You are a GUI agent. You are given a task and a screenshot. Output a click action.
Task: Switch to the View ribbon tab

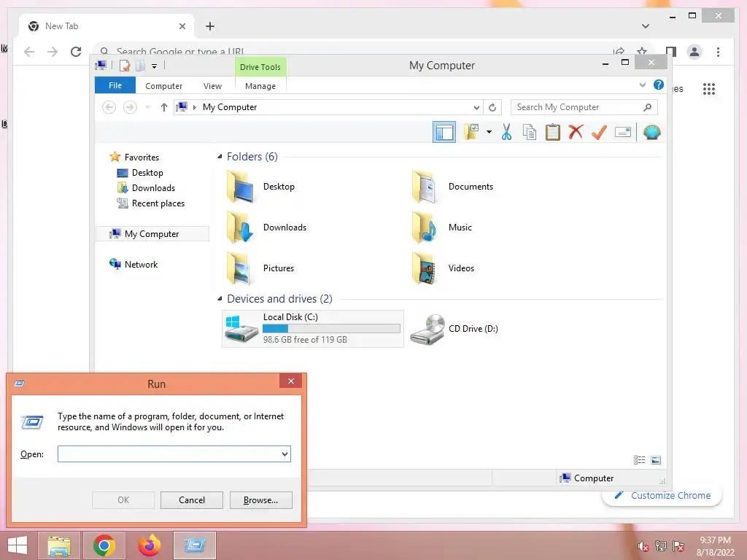(x=212, y=86)
